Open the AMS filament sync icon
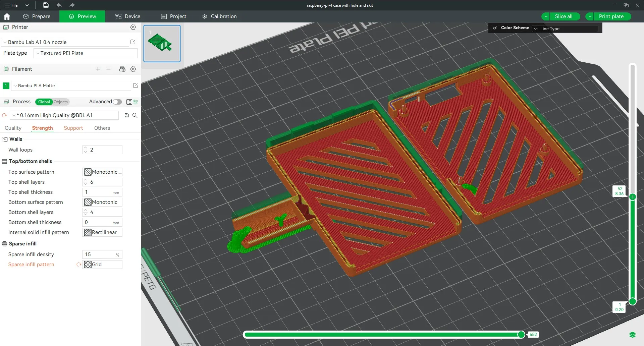This screenshot has width=644, height=346. [x=122, y=69]
